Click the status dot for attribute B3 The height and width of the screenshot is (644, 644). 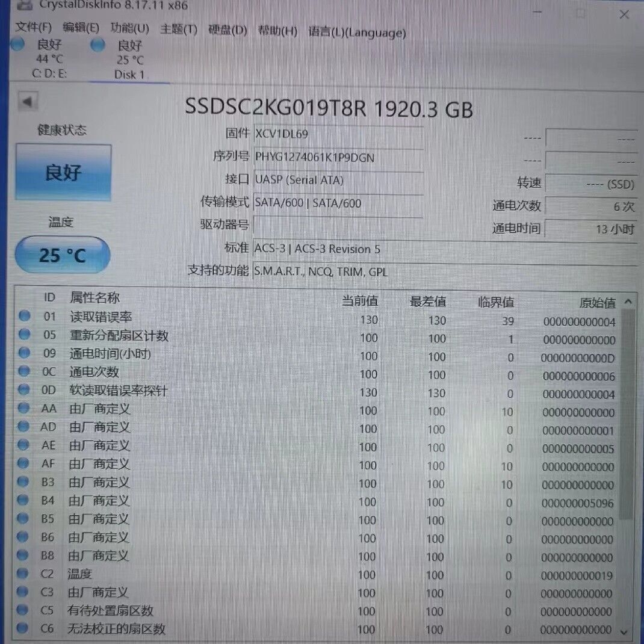tap(23, 481)
